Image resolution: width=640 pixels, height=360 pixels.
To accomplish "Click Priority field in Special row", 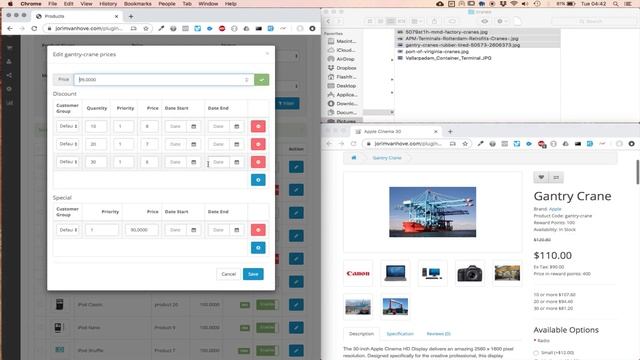I will (102, 230).
